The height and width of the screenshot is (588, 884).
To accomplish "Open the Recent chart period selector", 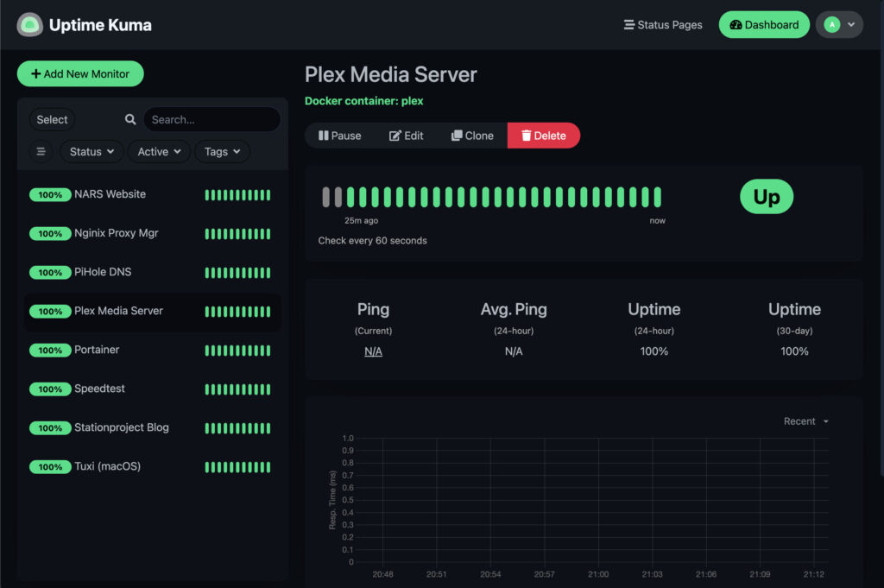I will (x=804, y=420).
